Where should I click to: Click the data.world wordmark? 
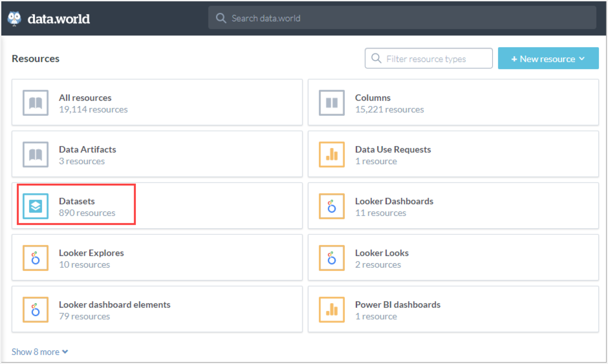(x=59, y=19)
